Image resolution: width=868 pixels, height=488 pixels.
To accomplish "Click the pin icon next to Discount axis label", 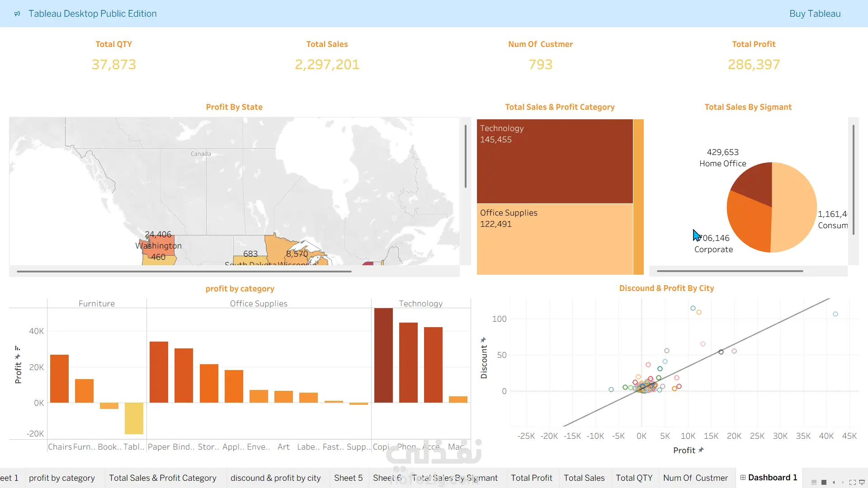I will pyautogui.click(x=483, y=340).
